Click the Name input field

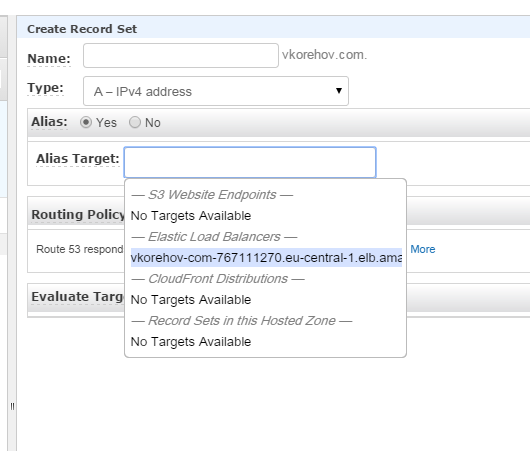[x=181, y=55]
